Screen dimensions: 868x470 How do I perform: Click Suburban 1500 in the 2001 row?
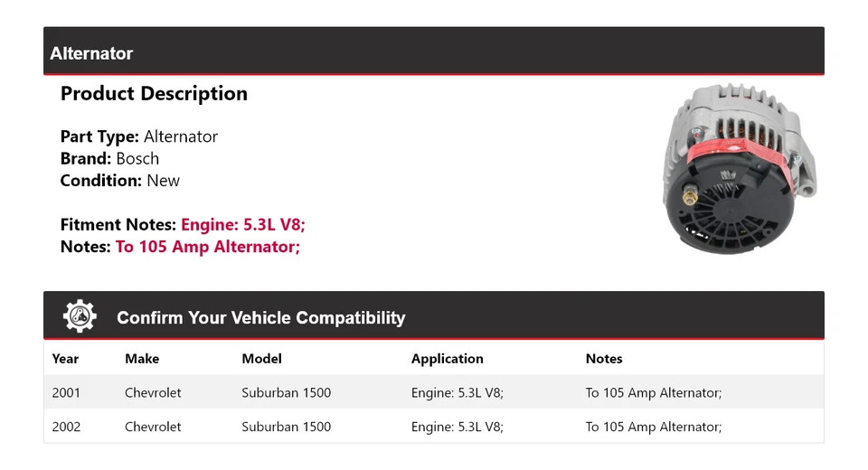pyautogui.click(x=286, y=393)
